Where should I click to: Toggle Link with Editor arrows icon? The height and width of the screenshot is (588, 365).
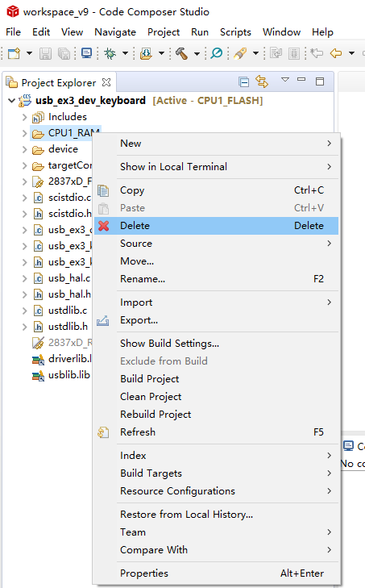coord(262,81)
